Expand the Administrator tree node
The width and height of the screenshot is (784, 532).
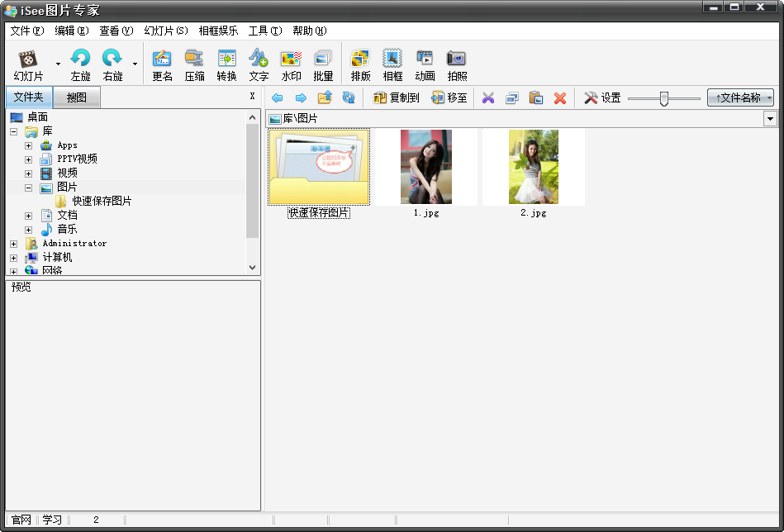[13, 244]
